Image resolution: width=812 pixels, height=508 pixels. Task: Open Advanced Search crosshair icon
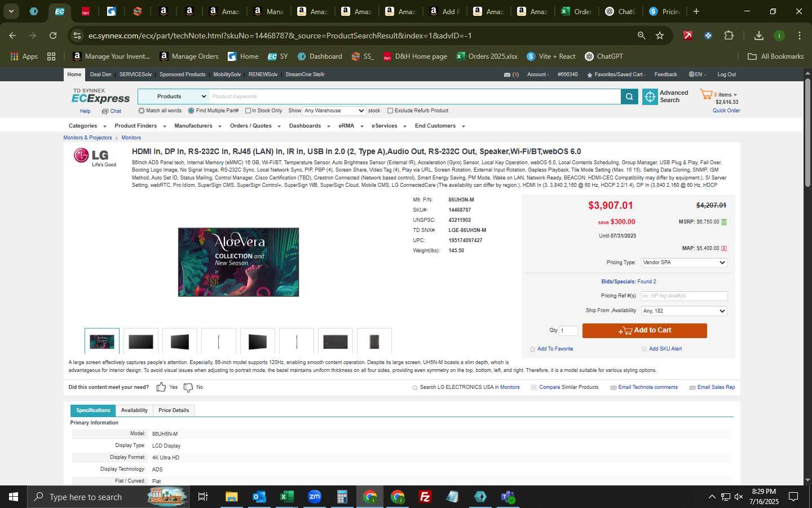[650, 97]
